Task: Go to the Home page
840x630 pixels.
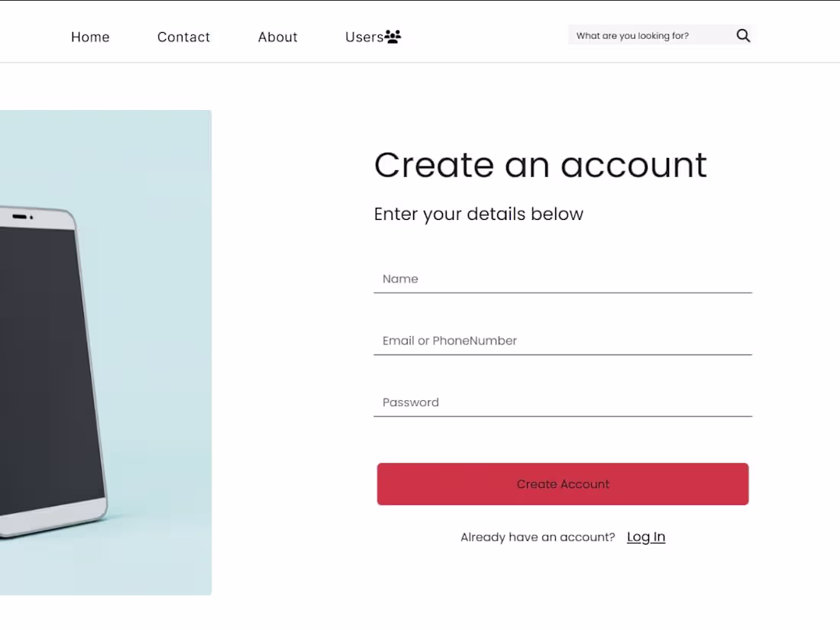Action: [x=90, y=37]
